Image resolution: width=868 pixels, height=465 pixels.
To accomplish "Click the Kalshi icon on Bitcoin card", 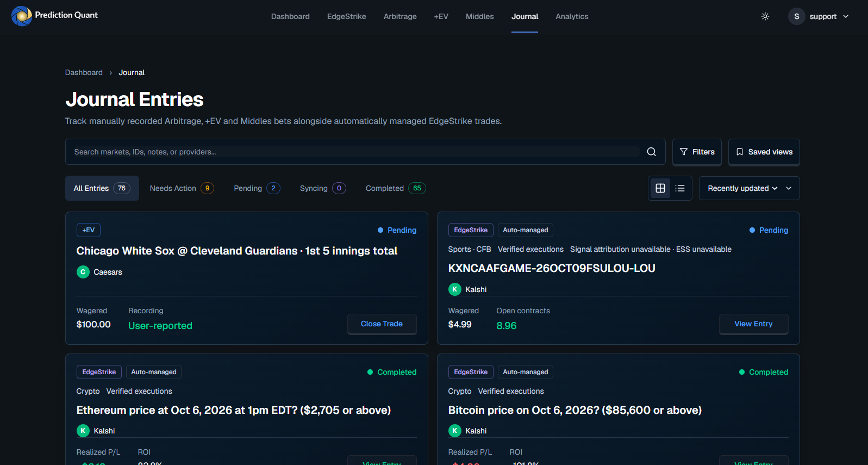I will 455,431.
